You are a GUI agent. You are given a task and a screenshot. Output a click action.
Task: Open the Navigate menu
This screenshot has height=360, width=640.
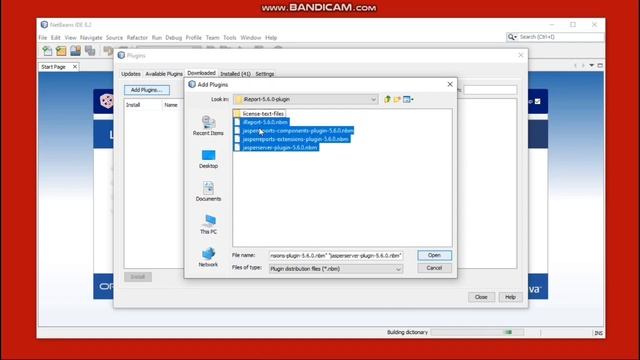pyautogui.click(x=91, y=38)
